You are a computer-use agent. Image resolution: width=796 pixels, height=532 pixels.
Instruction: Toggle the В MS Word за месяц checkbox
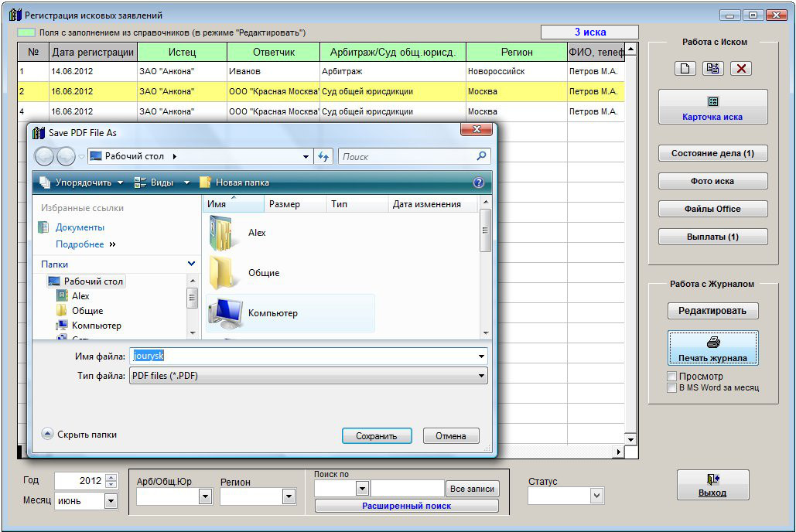(x=671, y=387)
